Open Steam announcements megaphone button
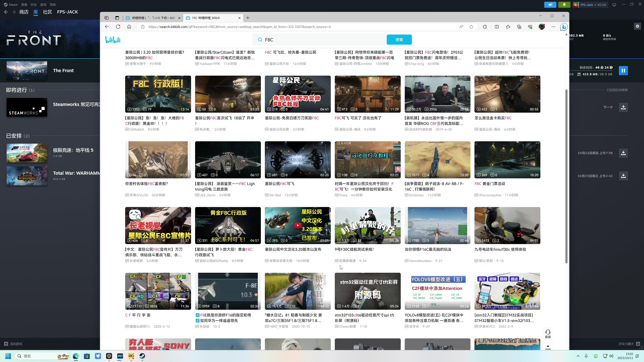 [x=550, y=5]
